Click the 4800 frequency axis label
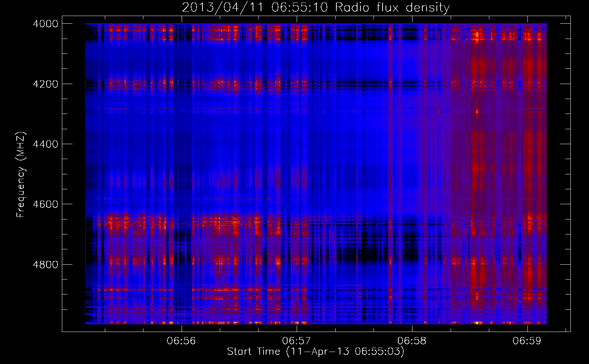The image size is (589, 364). pyautogui.click(x=46, y=264)
